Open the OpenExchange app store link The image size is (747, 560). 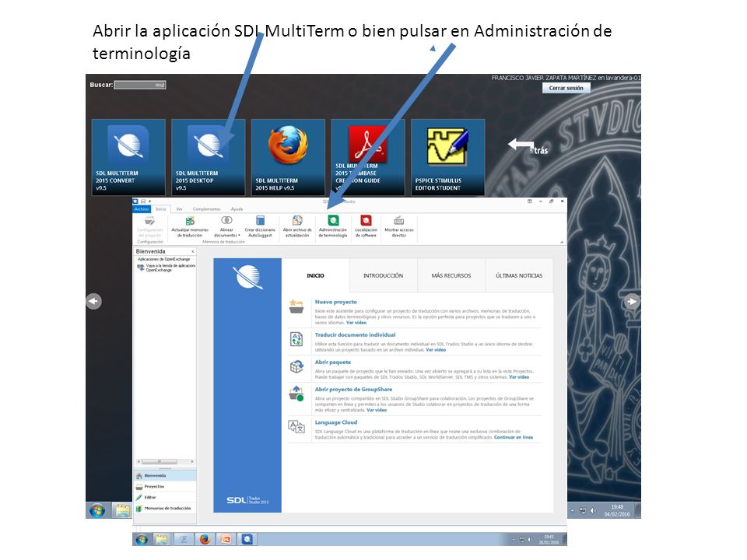click(x=167, y=268)
